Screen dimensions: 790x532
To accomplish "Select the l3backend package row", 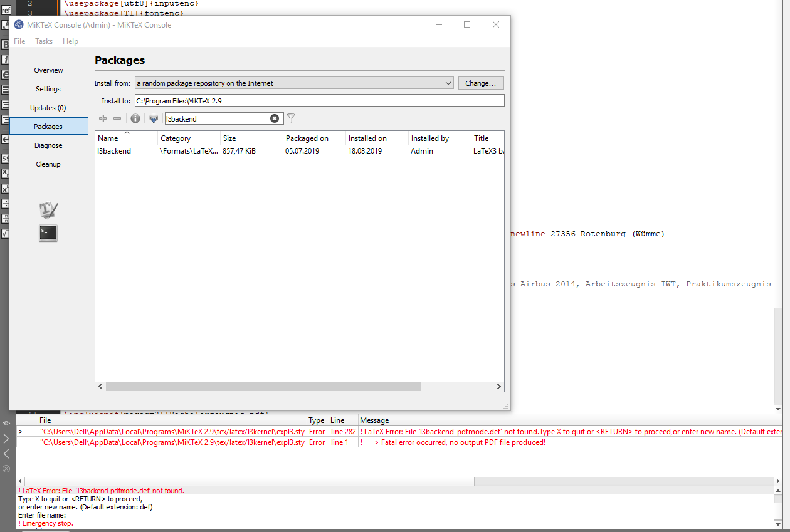I will click(x=300, y=151).
